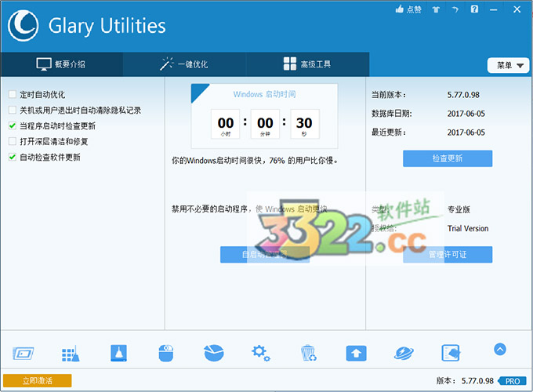Click the undo arrow icon in title bar
This screenshot has width=533, height=392.
(455, 9)
